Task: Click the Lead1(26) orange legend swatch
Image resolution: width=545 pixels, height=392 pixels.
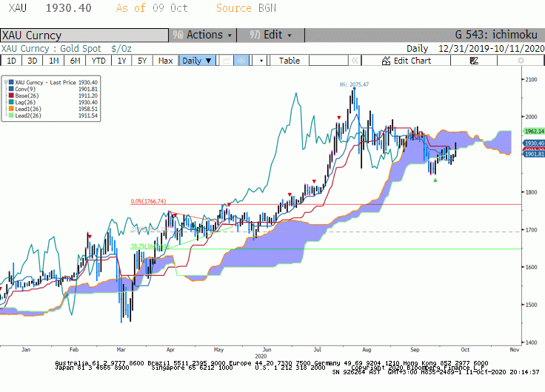Action: click(11, 109)
